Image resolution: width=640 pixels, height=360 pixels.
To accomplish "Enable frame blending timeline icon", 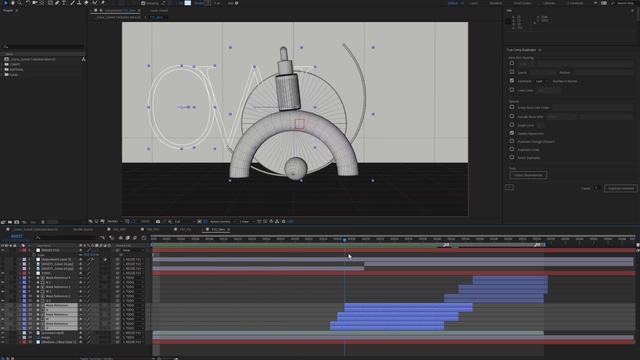I will point(128,238).
